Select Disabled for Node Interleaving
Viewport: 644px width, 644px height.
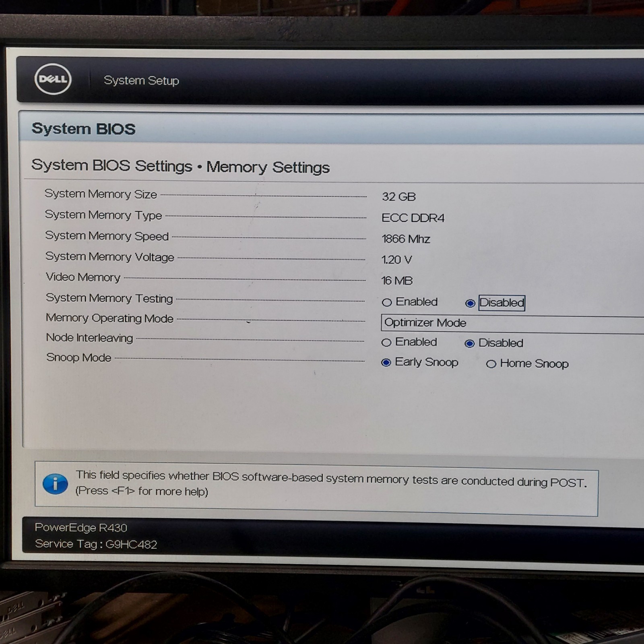[x=469, y=343]
